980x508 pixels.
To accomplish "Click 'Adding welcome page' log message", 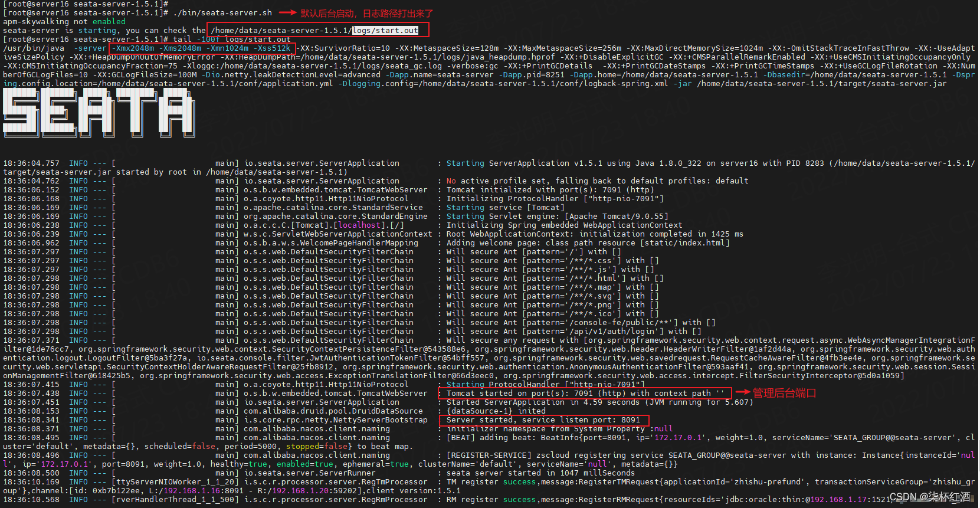I will [588, 242].
